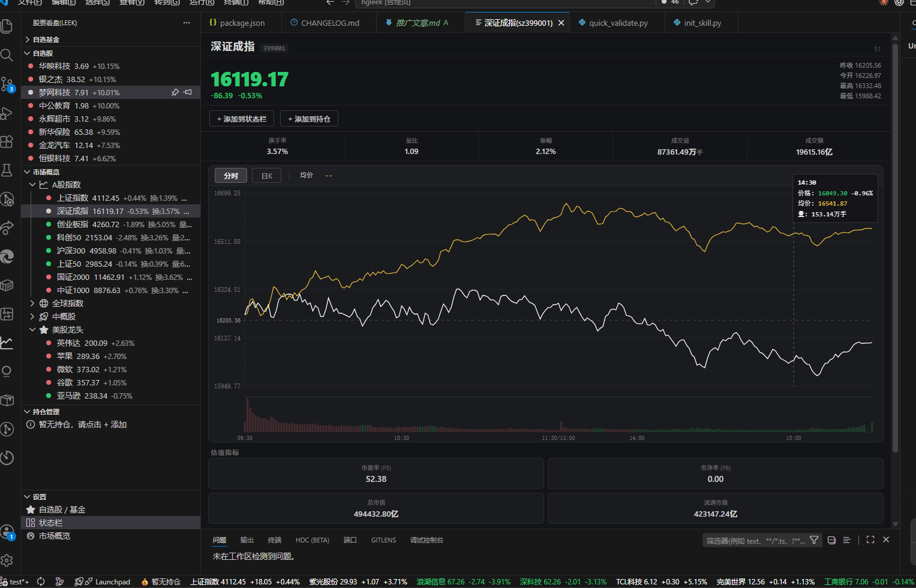
Task: Open the Manage gear icon
Action: coord(7,560)
